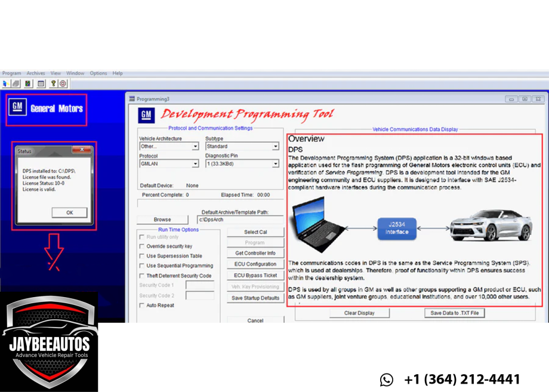Screen dimensions: 549x392
Task: Open the Help menu
Action: click(x=118, y=73)
